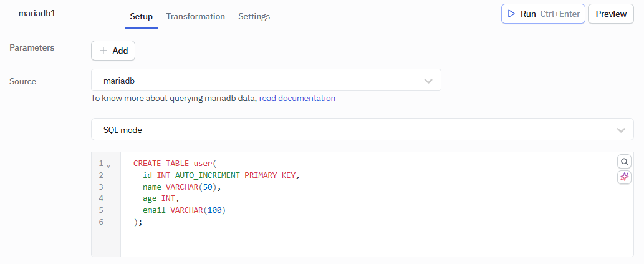The width and height of the screenshot is (644, 264).
Task: Open the Settings tab
Action: [x=254, y=16]
